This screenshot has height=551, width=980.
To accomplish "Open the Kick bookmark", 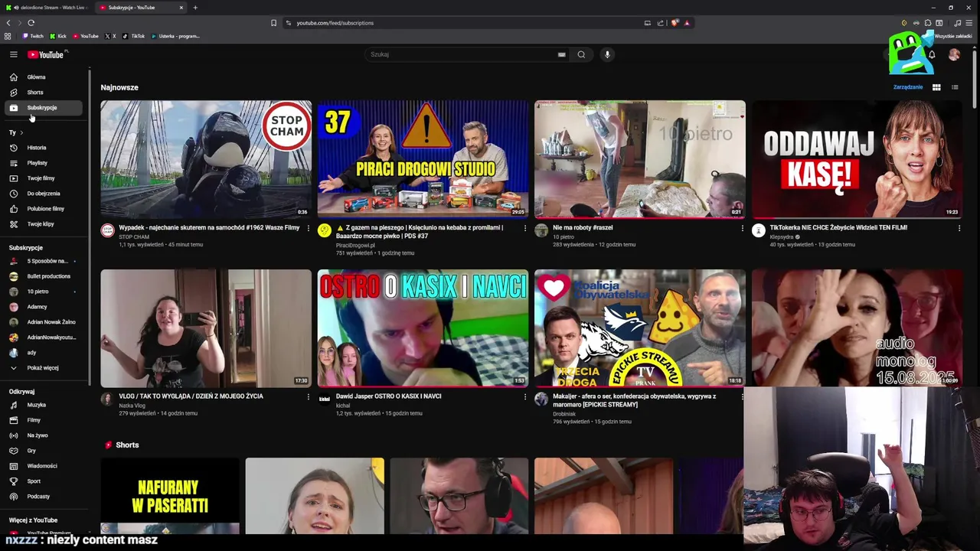I will click(x=58, y=36).
